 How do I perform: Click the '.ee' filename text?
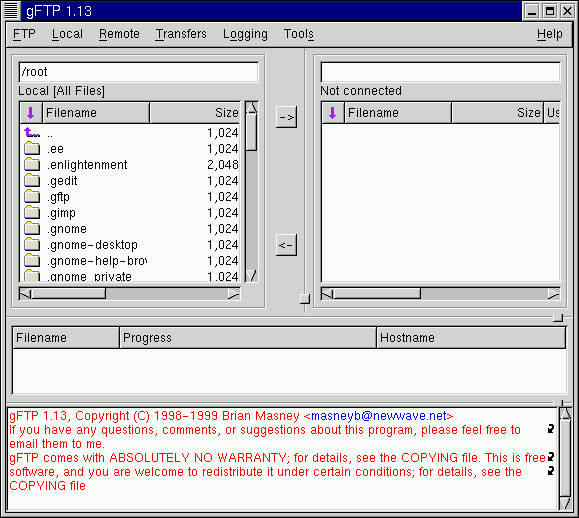(x=55, y=149)
